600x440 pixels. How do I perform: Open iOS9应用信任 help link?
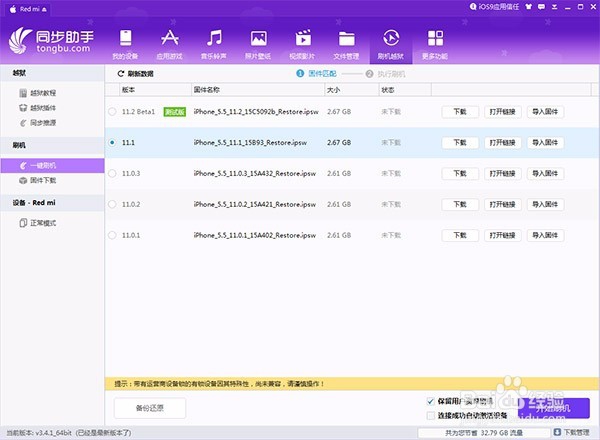(x=494, y=7)
